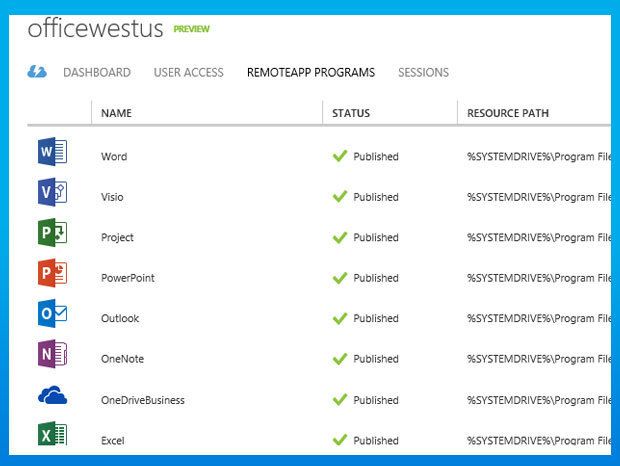The height and width of the screenshot is (466, 620).
Task: Click the resource path for Visio
Action: pos(539,197)
